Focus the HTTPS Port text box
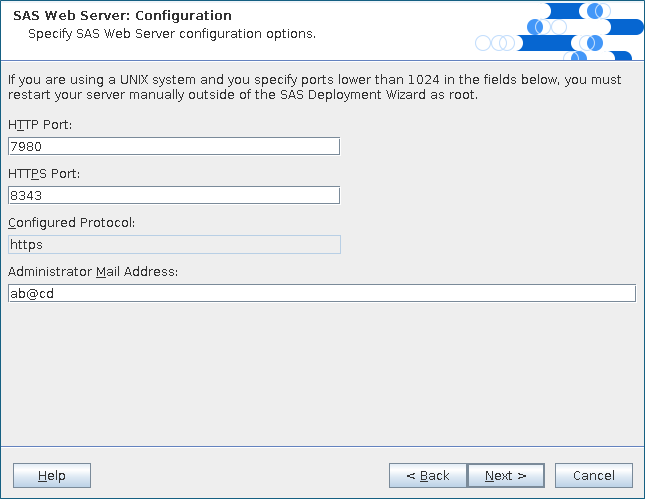This screenshot has width=645, height=499. click(173, 195)
